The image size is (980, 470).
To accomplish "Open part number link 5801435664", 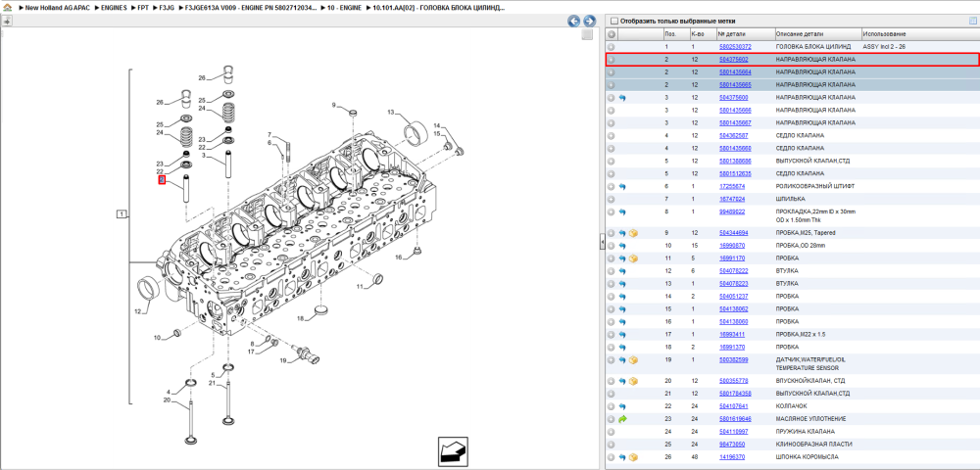I will (735, 72).
